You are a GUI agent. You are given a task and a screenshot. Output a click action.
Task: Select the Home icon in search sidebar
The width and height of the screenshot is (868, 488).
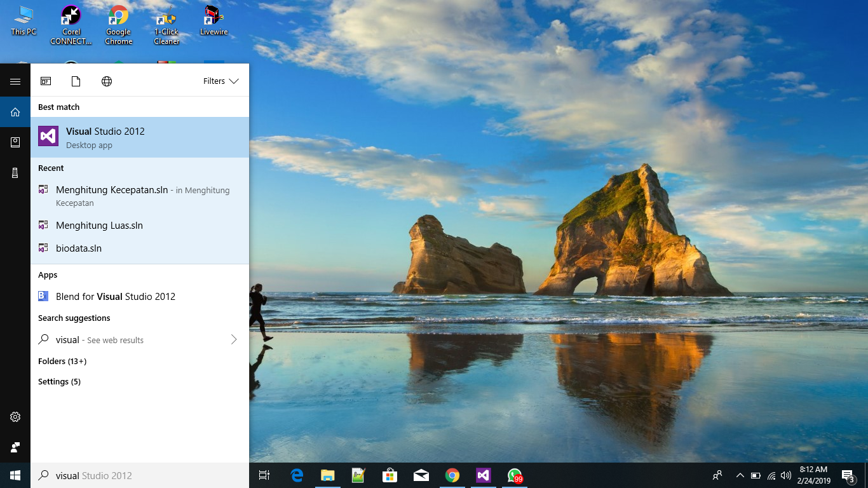click(x=15, y=112)
